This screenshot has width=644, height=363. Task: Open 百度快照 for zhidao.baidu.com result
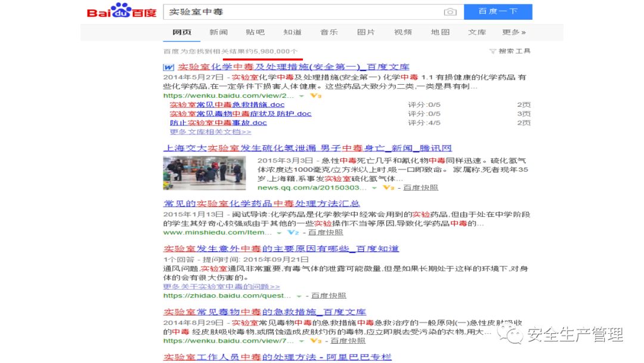[x=329, y=296]
